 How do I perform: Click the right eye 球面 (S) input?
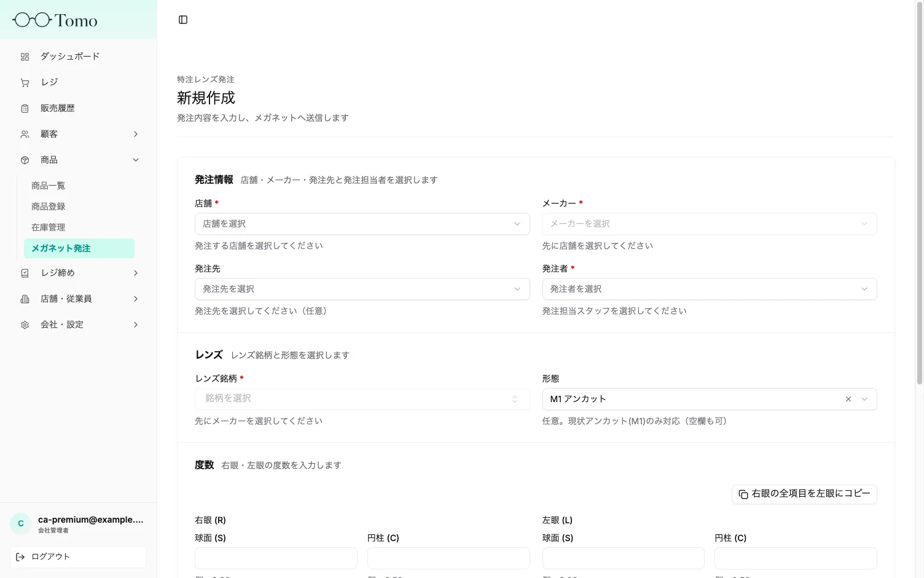(276, 558)
